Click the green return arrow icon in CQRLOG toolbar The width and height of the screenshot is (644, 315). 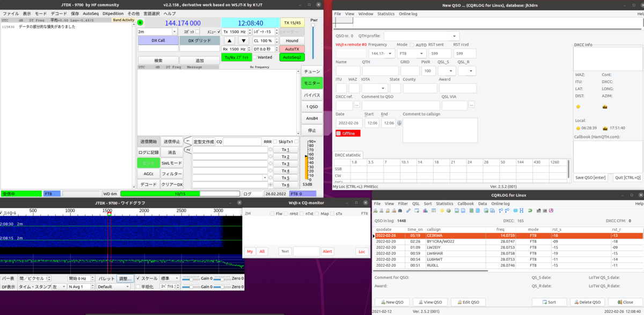coord(530,210)
